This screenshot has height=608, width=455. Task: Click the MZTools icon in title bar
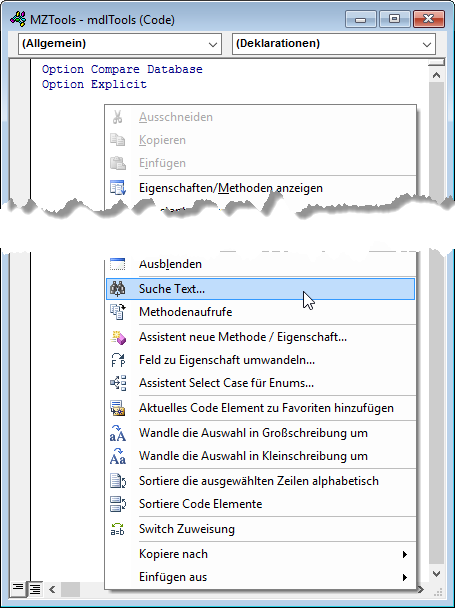(18, 19)
